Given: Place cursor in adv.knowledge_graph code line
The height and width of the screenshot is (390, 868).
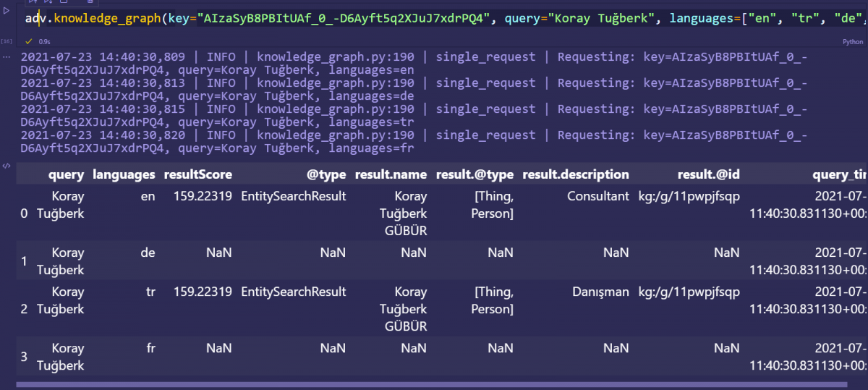Looking at the screenshot, I should (x=444, y=18).
